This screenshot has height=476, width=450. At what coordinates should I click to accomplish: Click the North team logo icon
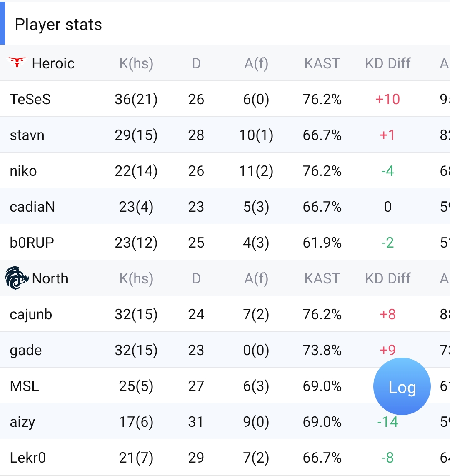click(x=17, y=278)
